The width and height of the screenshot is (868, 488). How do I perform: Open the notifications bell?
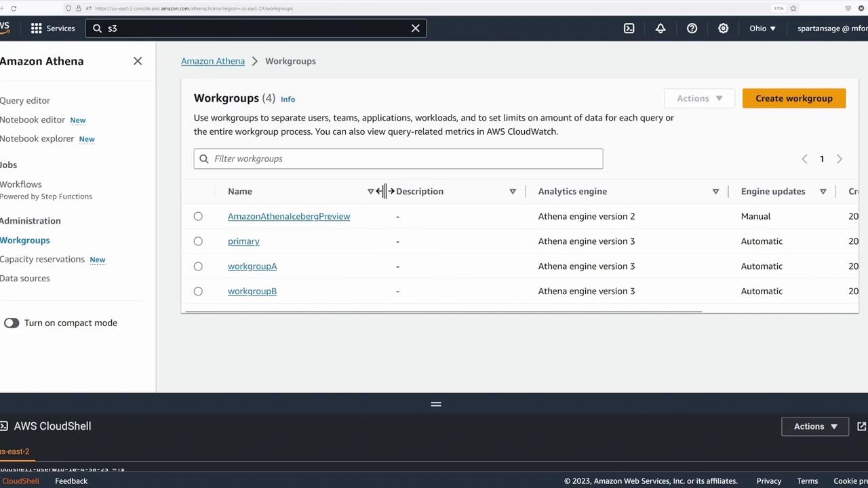tap(660, 28)
